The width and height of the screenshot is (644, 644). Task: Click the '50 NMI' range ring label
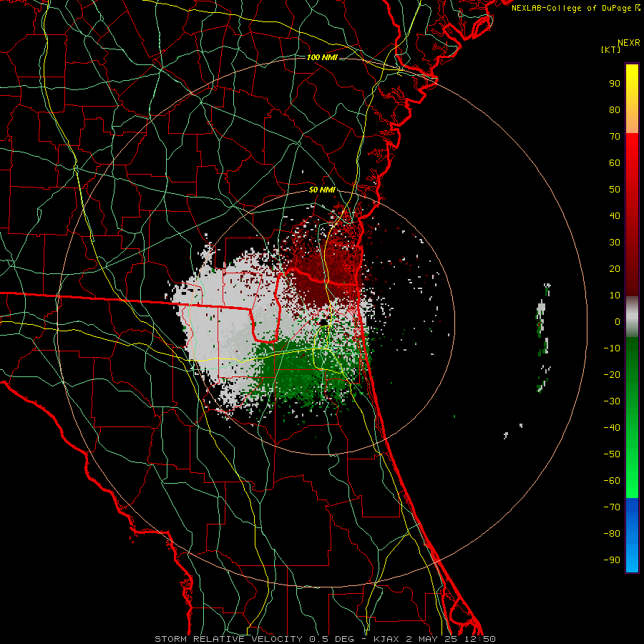click(x=322, y=190)
